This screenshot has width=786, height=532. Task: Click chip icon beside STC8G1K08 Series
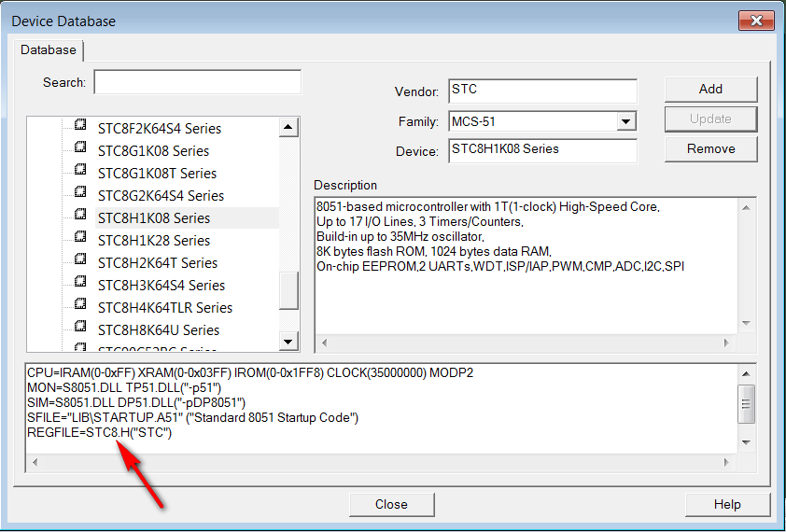click(80, 147)
